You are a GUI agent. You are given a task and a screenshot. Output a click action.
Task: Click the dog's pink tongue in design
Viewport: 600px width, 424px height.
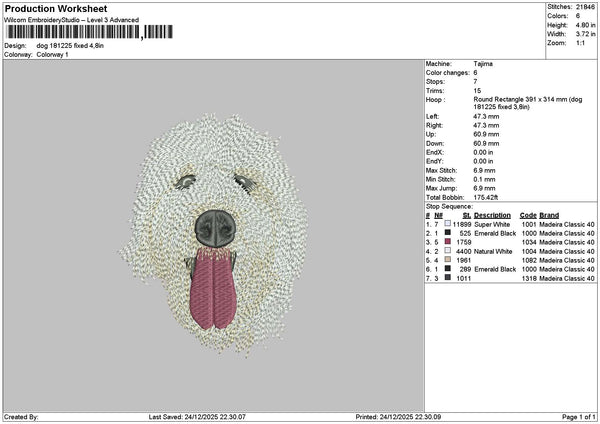tap(214, 290)
